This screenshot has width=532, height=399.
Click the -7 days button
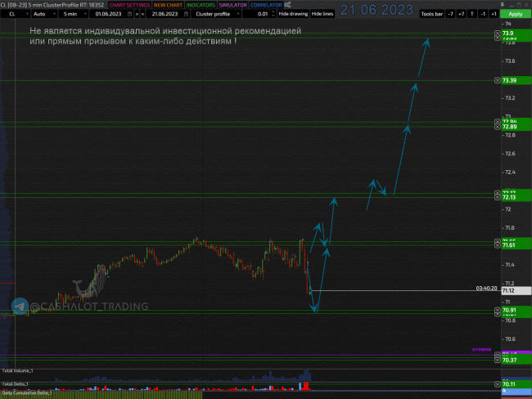pos(450,14)
